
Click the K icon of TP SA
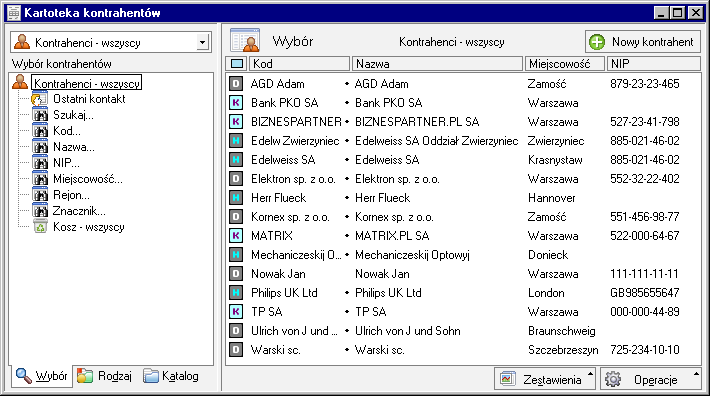pyautogui.click(x=235, y=312)
